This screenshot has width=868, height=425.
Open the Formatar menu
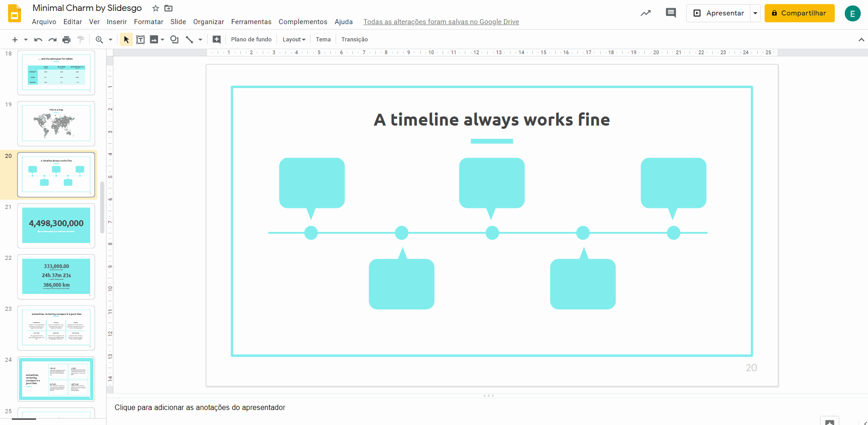pyautogui.click(x=149, y=22)
